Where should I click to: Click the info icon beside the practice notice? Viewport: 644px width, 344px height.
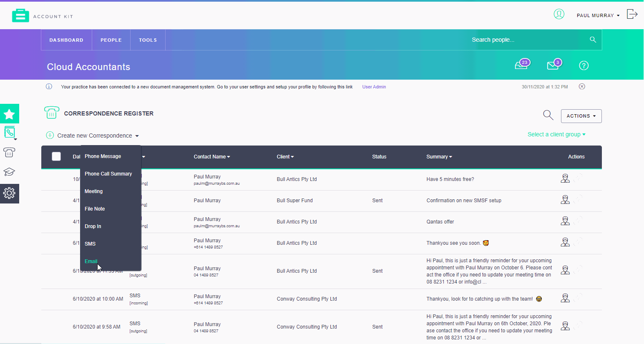pyautogui.click(x=49, y=86)
